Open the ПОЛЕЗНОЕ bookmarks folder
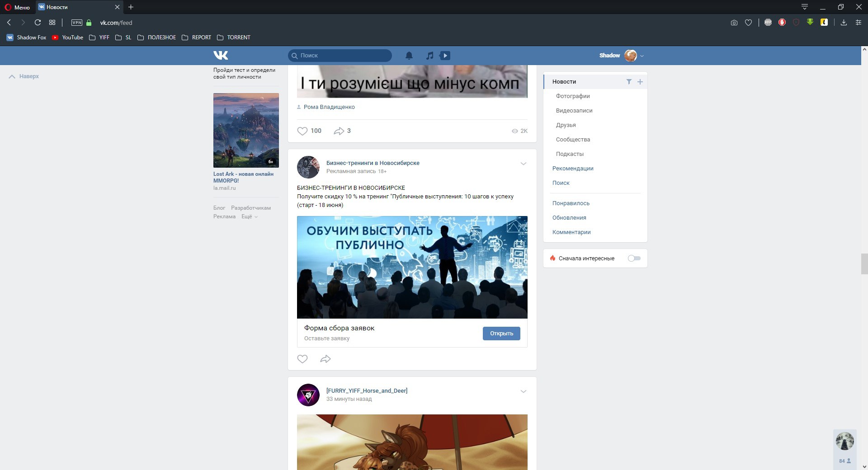 157,38
